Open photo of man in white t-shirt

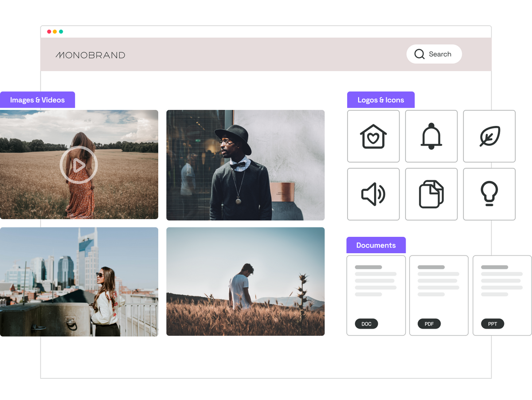coord(245,282)
